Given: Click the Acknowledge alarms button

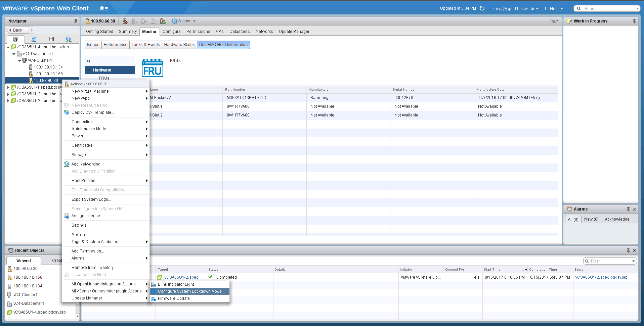Looking at the screenshot, I should point(618,219).
